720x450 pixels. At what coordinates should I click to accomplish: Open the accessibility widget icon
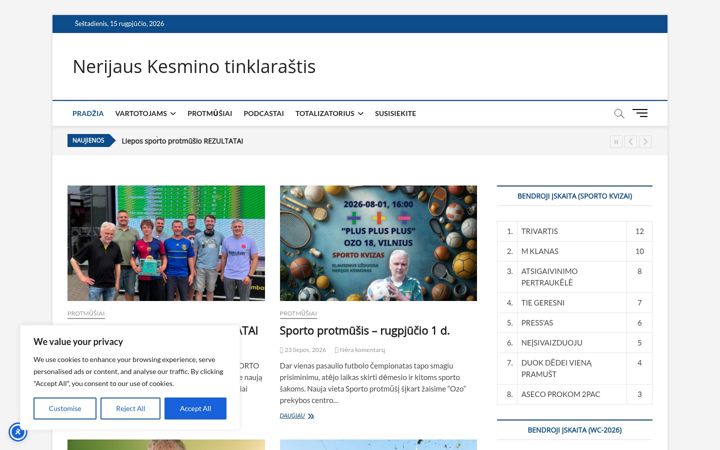(18, 432)
